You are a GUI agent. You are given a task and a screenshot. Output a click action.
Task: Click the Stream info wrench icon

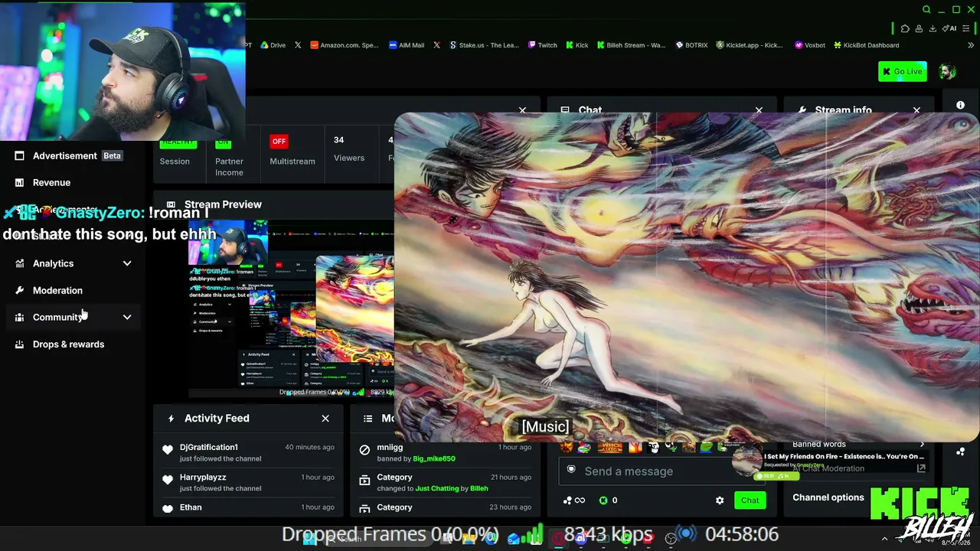tap(802, 110)
